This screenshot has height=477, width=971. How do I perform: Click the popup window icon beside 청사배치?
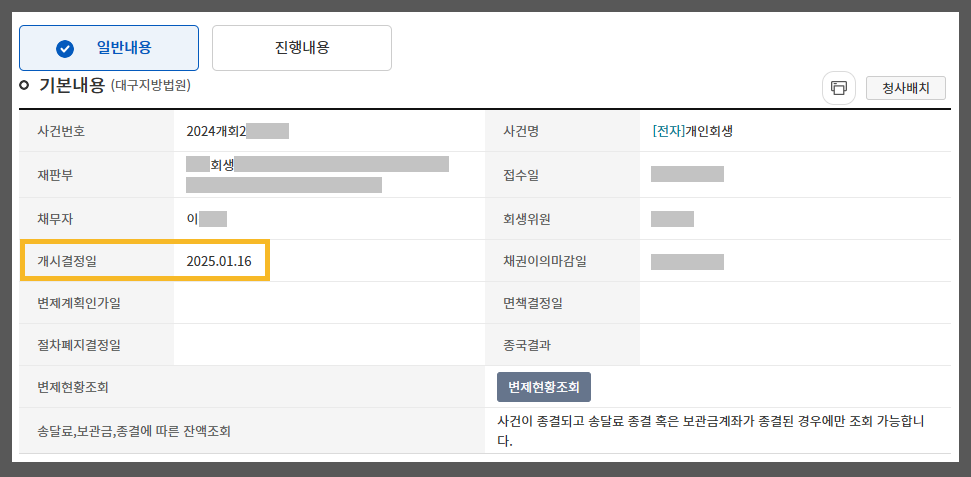click(x=838, y=88)
